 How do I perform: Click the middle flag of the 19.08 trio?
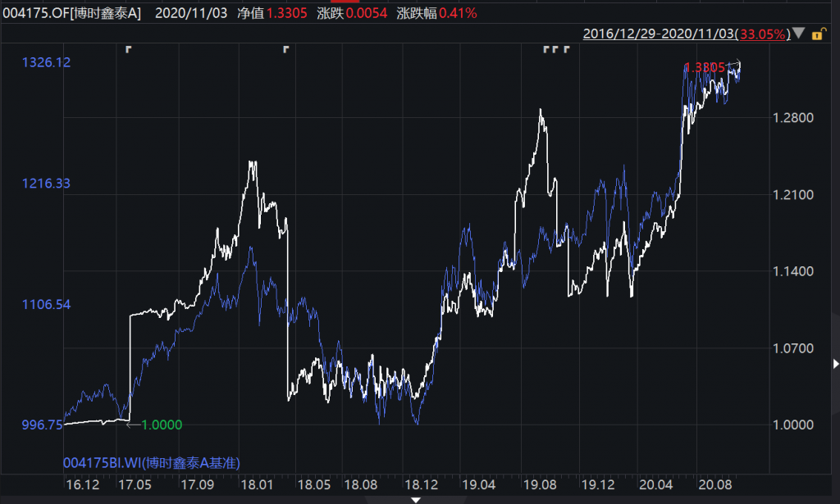tap(556, 50)
